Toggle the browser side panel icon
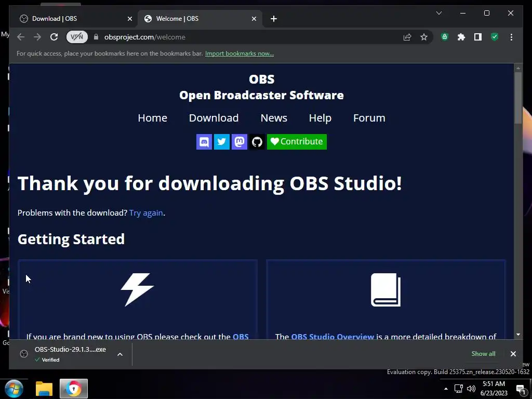Screen dimensions: 532x399 (478, 37)
